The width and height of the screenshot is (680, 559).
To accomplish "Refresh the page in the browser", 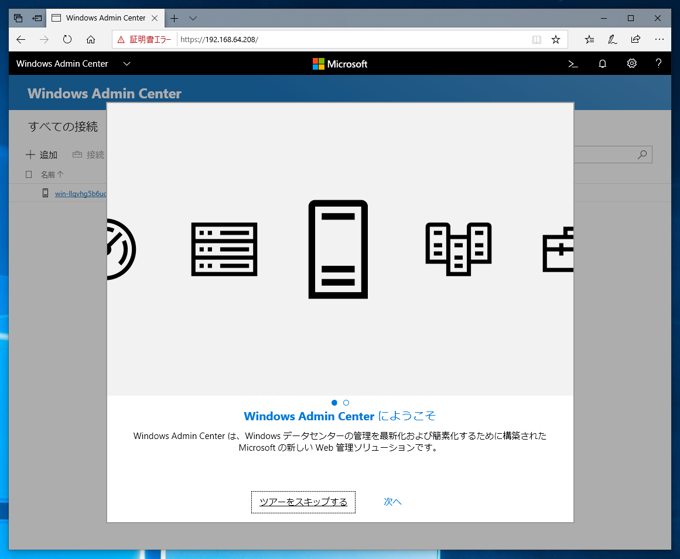I will tap(67, 39).
